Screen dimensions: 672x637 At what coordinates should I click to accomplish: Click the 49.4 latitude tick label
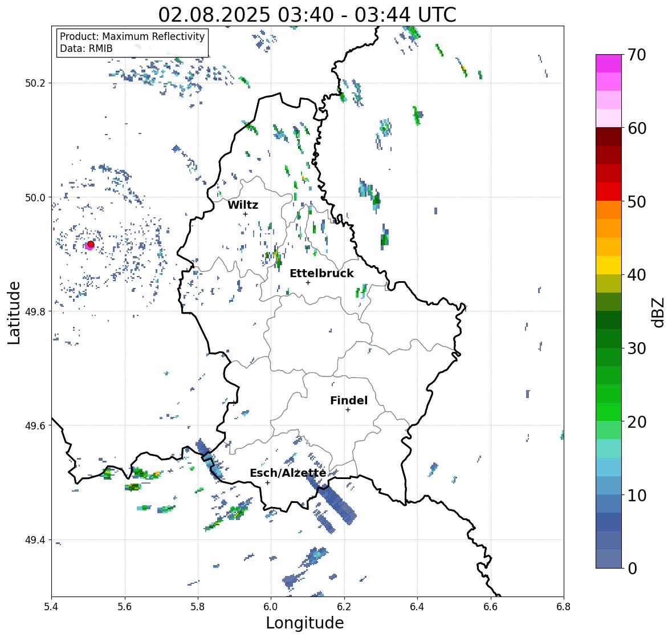click(35, 540)
